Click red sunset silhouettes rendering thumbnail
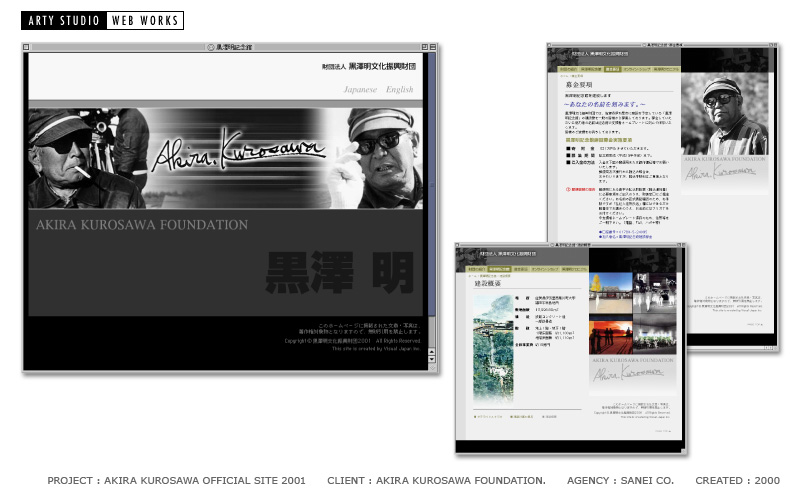Viewport: 800px width, 500px height. [x=611, y=334]
